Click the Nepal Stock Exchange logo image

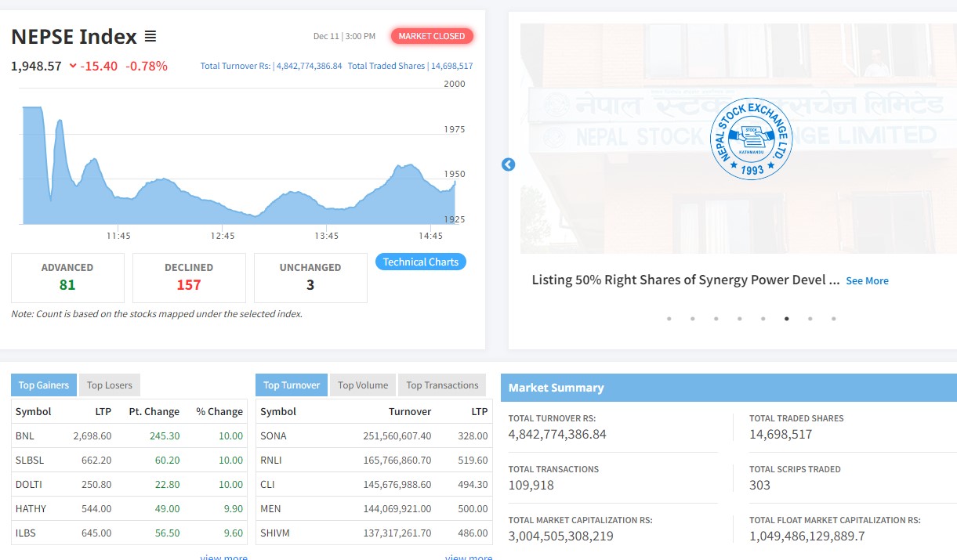coord(751,139)
